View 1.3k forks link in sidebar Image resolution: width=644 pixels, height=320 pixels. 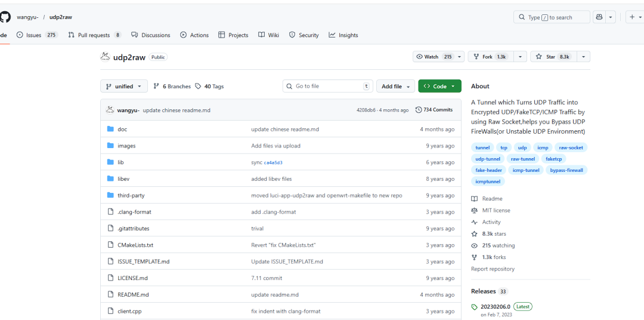pyautogui.click(x=489, y=257)
